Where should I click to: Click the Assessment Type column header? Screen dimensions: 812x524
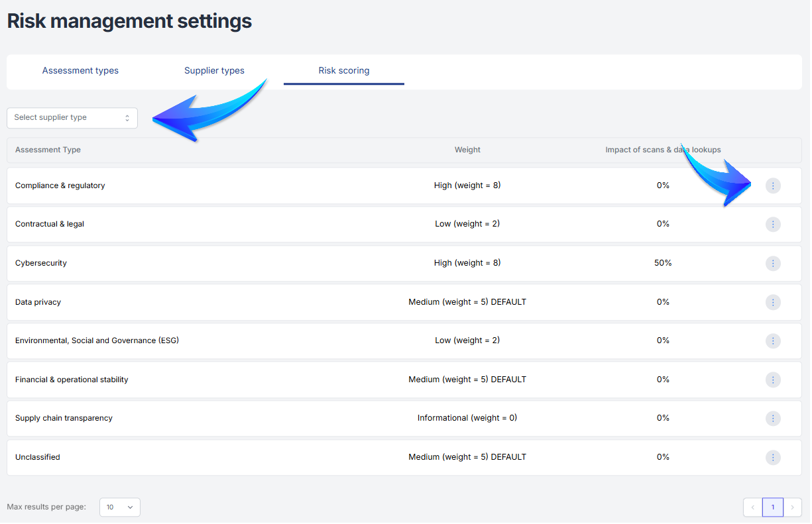(48, 150)
